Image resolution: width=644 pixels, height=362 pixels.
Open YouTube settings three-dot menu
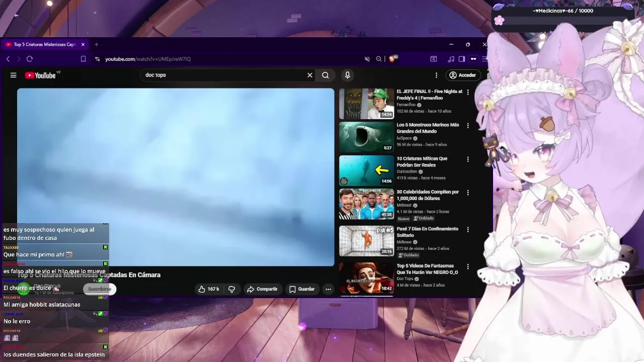tap(436, 75)
